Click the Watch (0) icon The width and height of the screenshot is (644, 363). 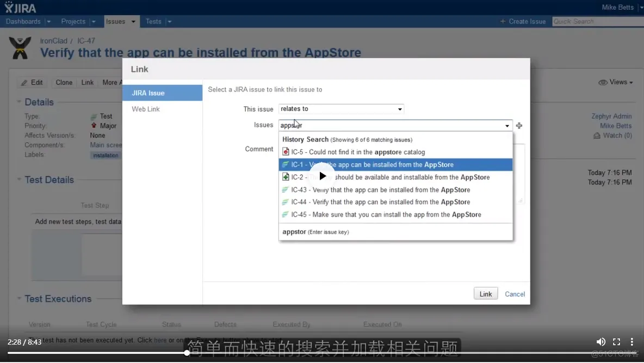coord(597,136)
